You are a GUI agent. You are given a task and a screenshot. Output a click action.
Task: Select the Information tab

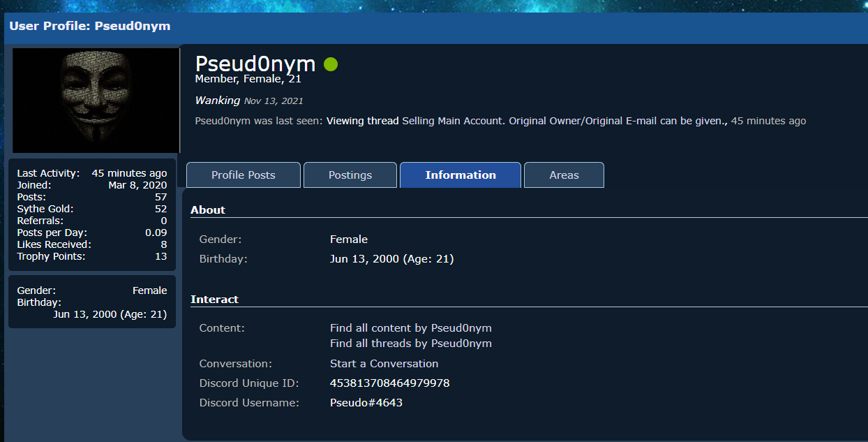[x=461, y=175]
